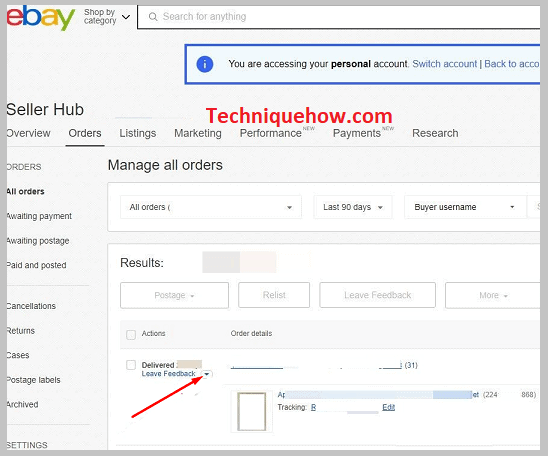Click the order item thumbnail
This screenshot has height=456, width=548.
pos(252,411)
